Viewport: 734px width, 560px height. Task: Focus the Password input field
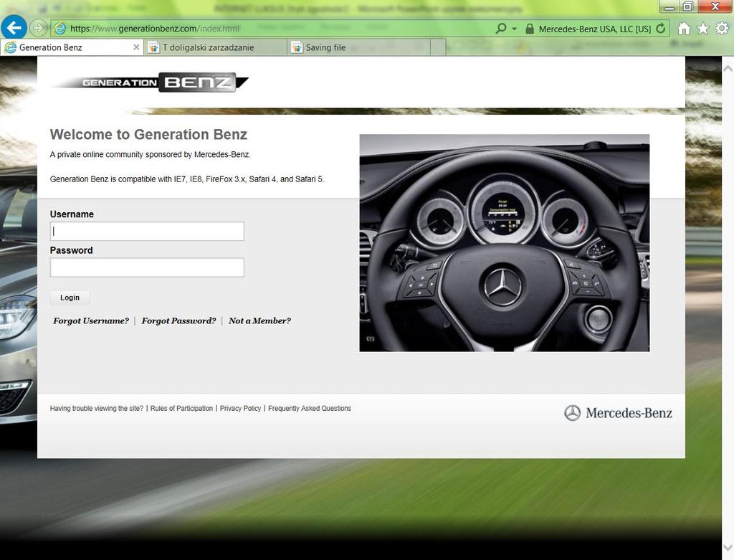pos(147,267)
